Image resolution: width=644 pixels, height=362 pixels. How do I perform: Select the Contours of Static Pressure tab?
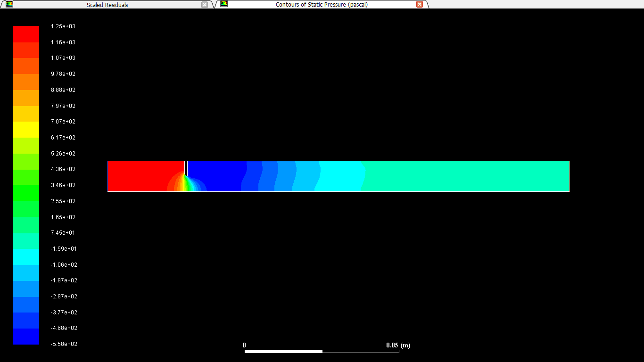click(322, 4)
